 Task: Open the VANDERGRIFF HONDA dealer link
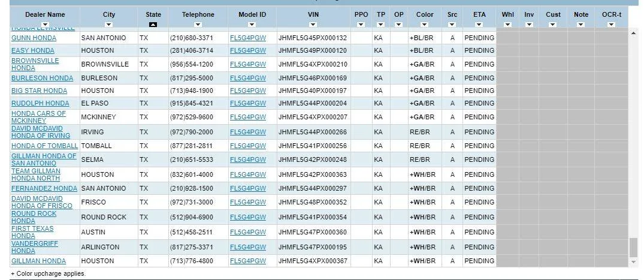pos(35,247)
